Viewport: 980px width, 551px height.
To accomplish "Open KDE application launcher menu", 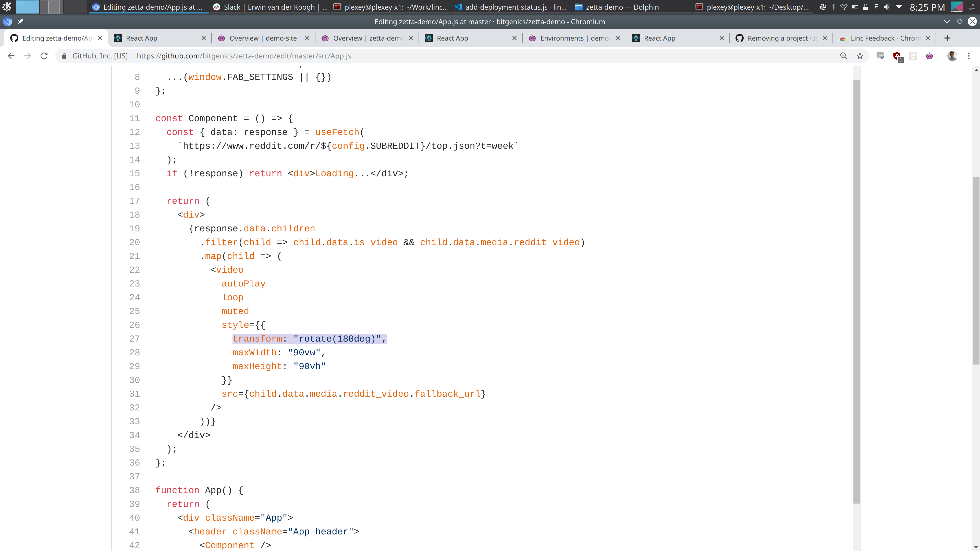I will point(7,7).
